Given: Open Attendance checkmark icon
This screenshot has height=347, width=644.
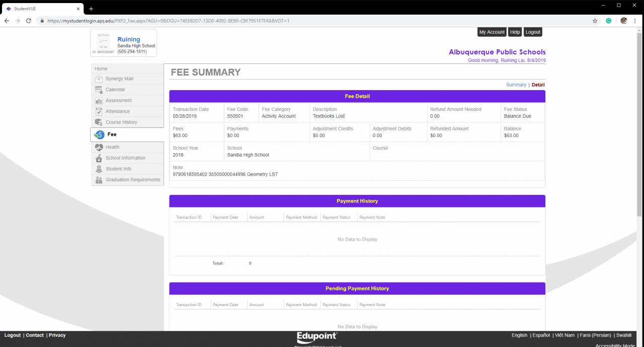Looking at the screenshot, I should tap(99, 111).
